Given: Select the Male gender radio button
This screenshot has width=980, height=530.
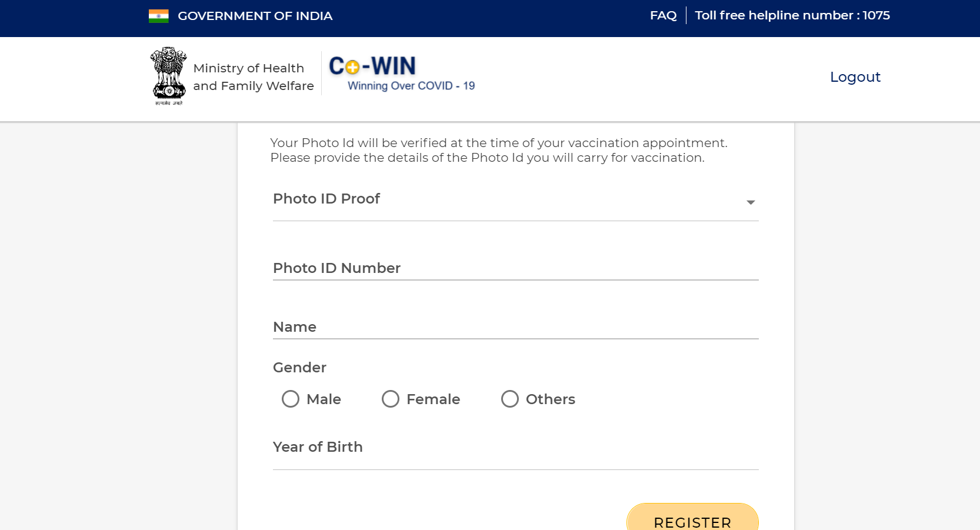Looking at the screenshot, I should click(291, 399).
